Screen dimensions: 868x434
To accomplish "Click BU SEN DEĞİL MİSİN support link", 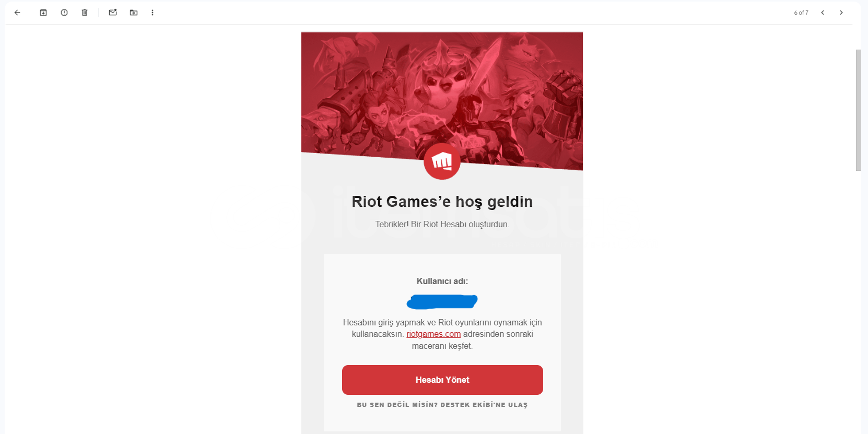I will [442, 405].
